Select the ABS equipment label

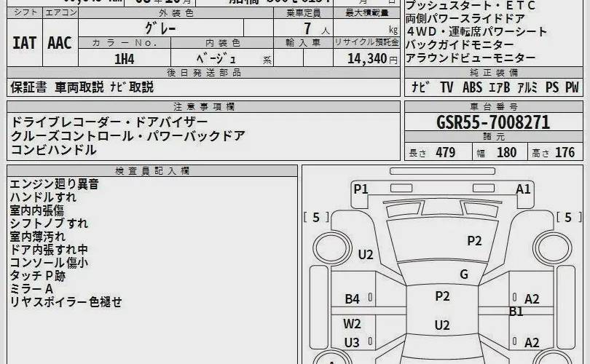click(x=472, y=87)
